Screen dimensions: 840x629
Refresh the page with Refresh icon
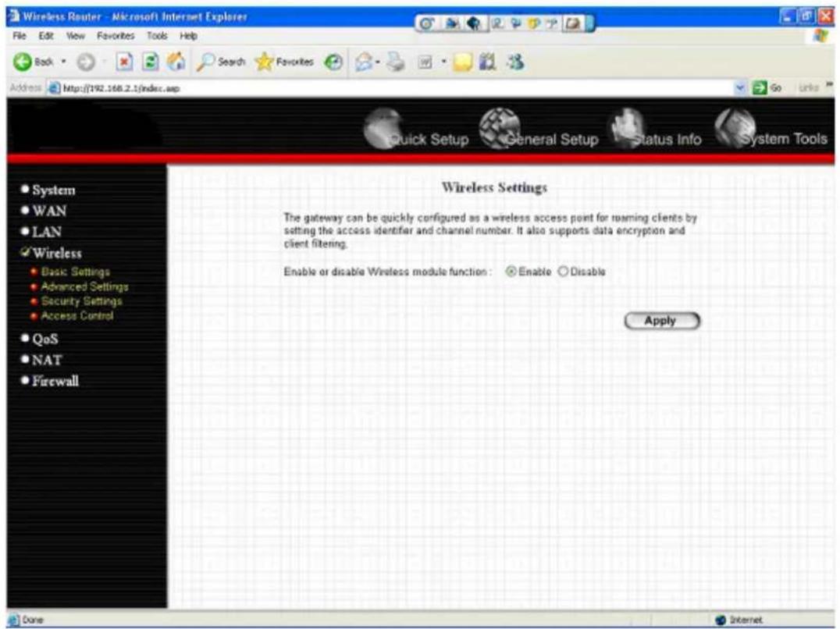coord(150,62)
